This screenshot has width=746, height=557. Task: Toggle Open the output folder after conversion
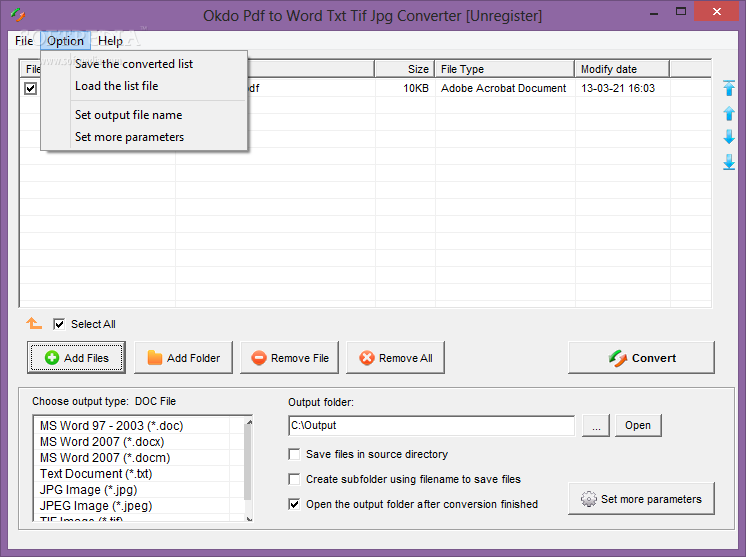pos(294,504)
